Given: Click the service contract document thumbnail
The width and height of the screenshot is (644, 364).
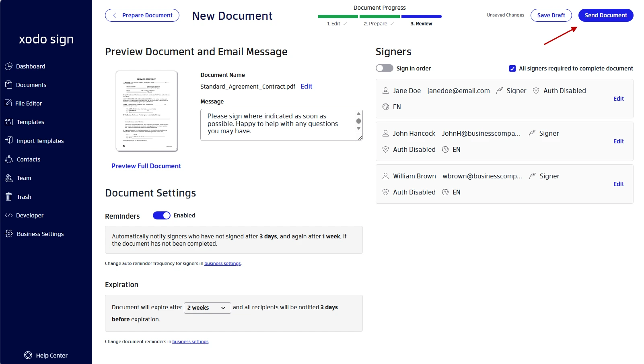Looking at the screenshot, I should (x=147, y=111).
